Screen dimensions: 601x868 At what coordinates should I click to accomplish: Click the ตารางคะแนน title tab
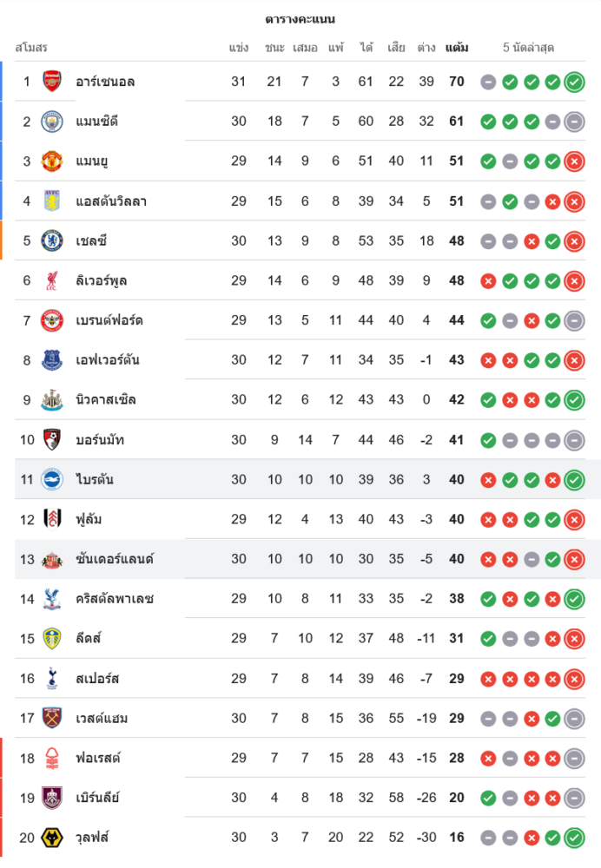300,19
